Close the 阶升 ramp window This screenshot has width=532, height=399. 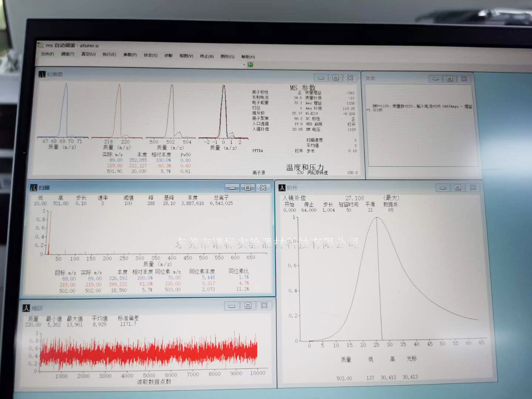coord(473,188)
